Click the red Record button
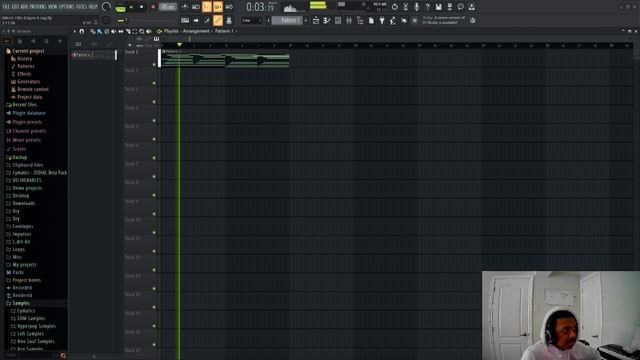Viewport: 640px width, 360px height. pos(153,7)
